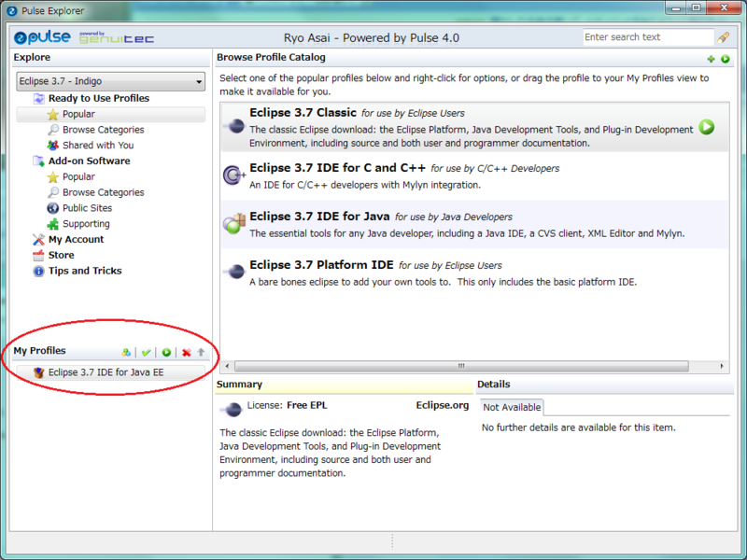This screenshot has width=747, height=560.
Task: Click the add profile icon in My Profiles toolbar
Action: coord(126,353)
